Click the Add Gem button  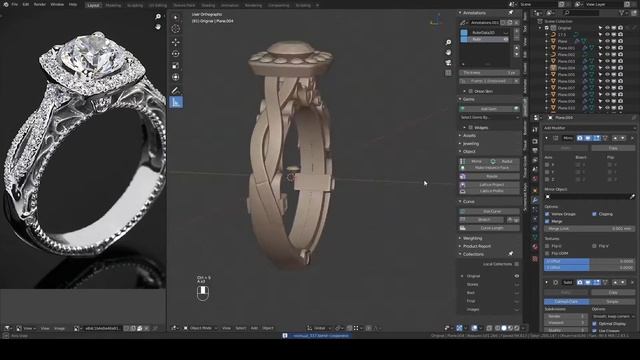(489, 109)
